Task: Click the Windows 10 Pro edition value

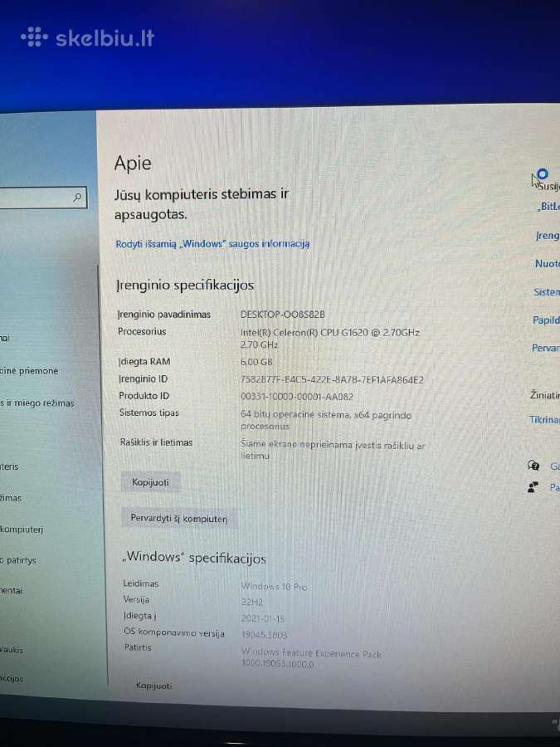Action: [x=275, y=587]
